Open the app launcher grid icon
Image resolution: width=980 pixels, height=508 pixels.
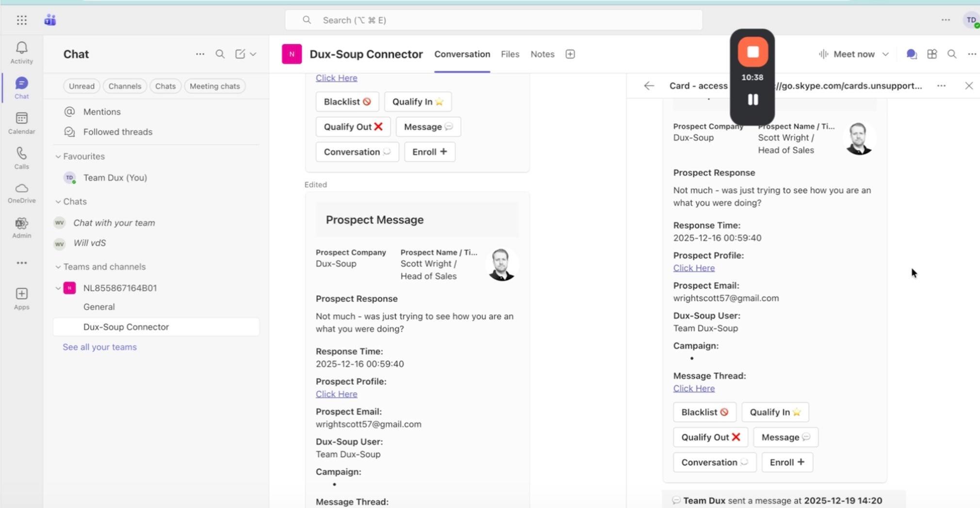21,20
